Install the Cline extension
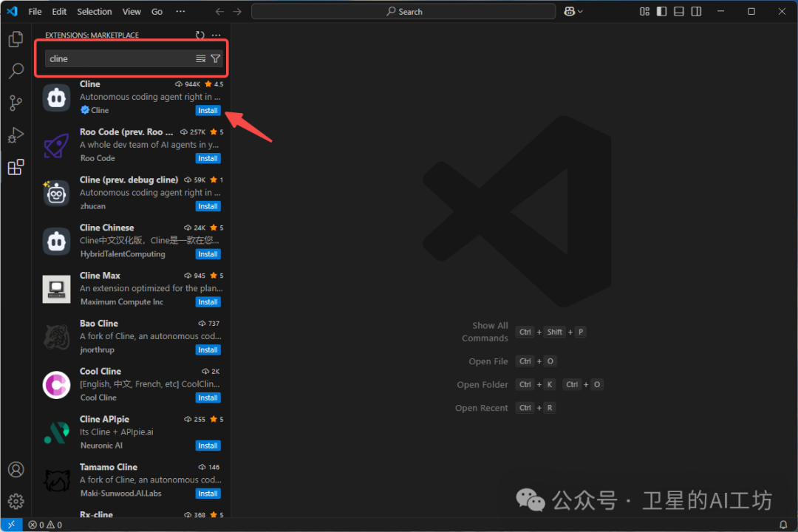 pos(208,109)
